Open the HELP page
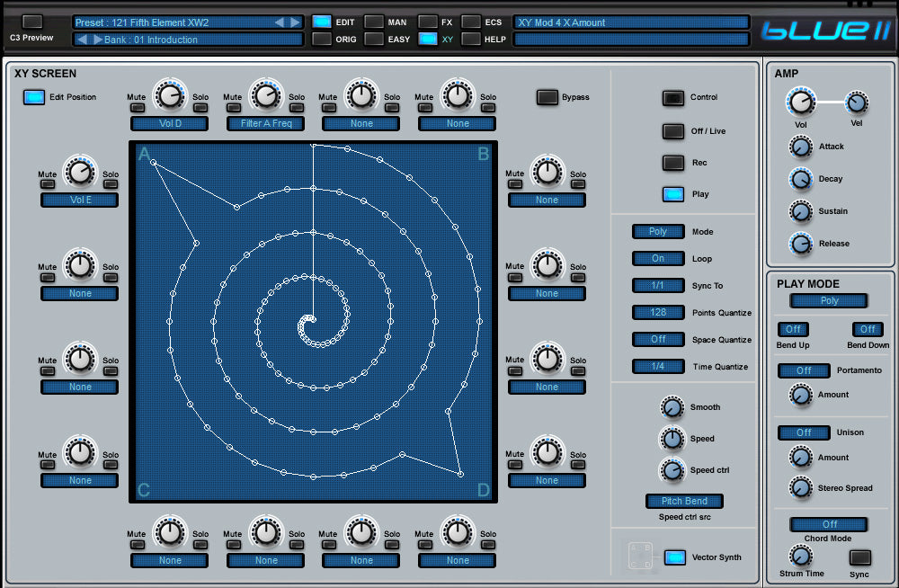899x588 pixels. pos(471,40)
